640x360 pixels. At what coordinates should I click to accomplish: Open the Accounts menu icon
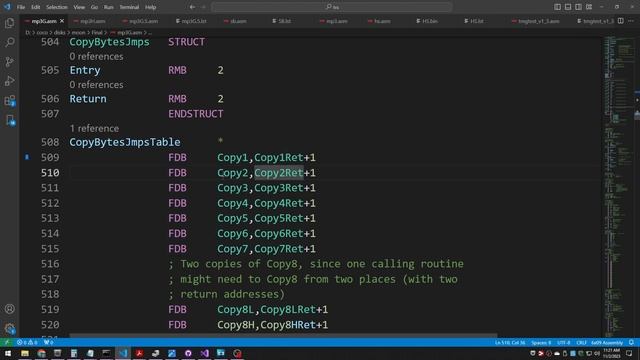click(x=9, y=309)
